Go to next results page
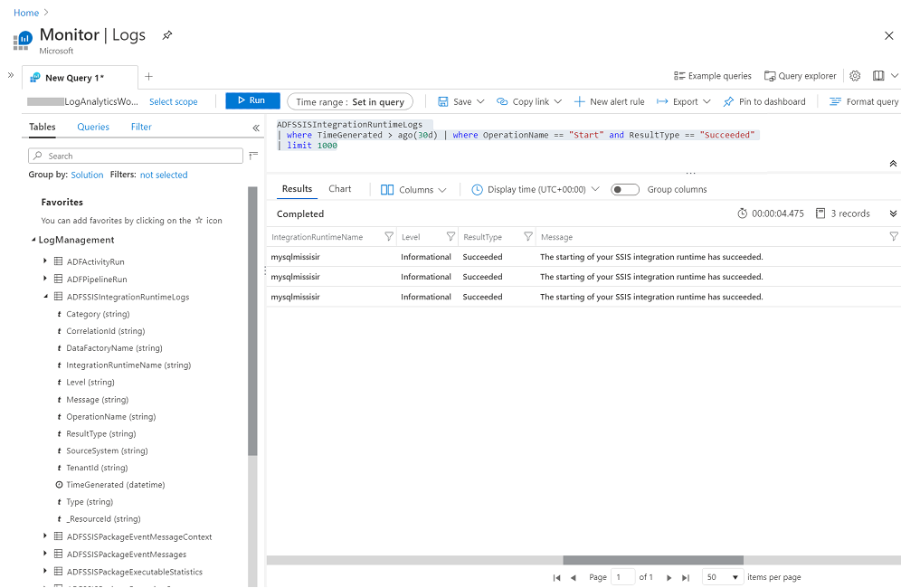The width and height of the screenshot is (901, 588). pos(669,576)
